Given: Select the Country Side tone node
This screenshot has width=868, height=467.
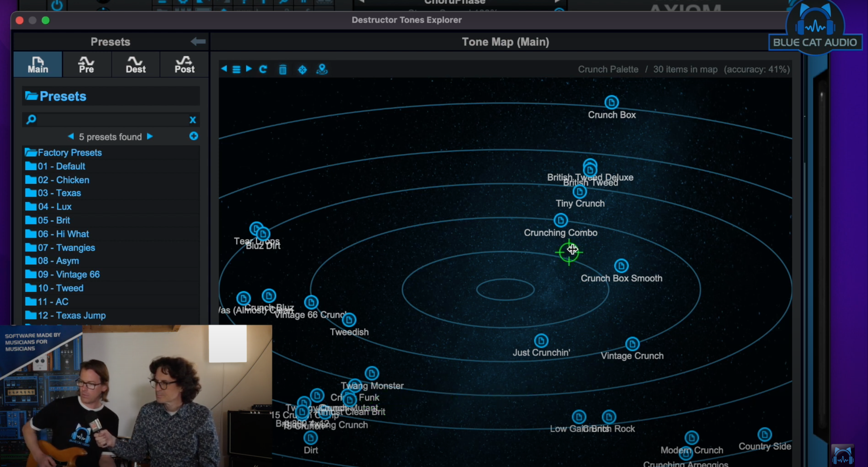Looking at the screenshot, I should pyautogui.click(x=764, y=434).
